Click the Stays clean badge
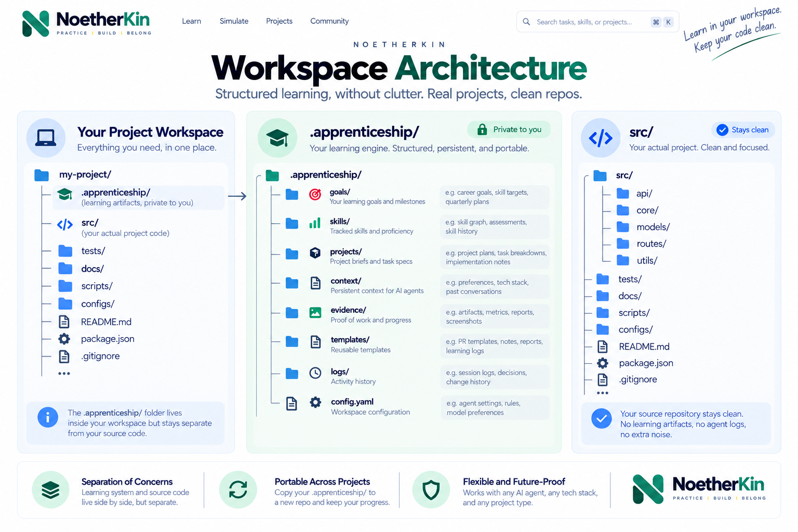 [x=743, y=130]
